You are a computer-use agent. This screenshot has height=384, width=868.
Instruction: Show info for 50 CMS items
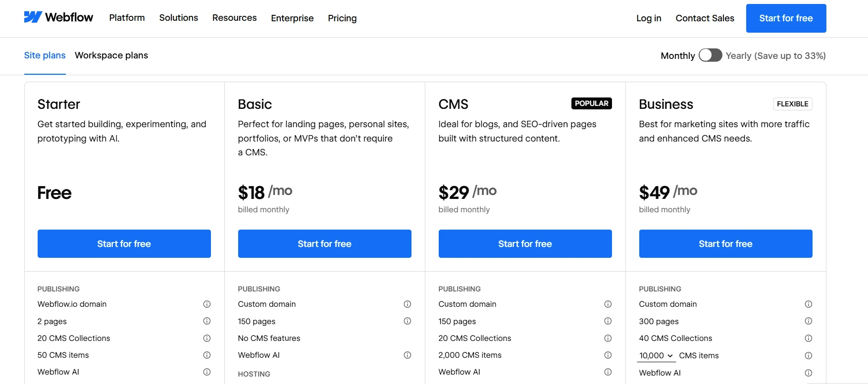click(x=207, y=355)
